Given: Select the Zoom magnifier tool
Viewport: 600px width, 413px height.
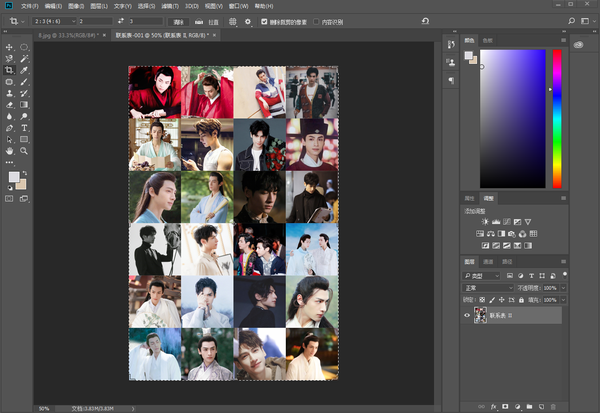Looking at the screenshot, I should [x=24, y=151].
